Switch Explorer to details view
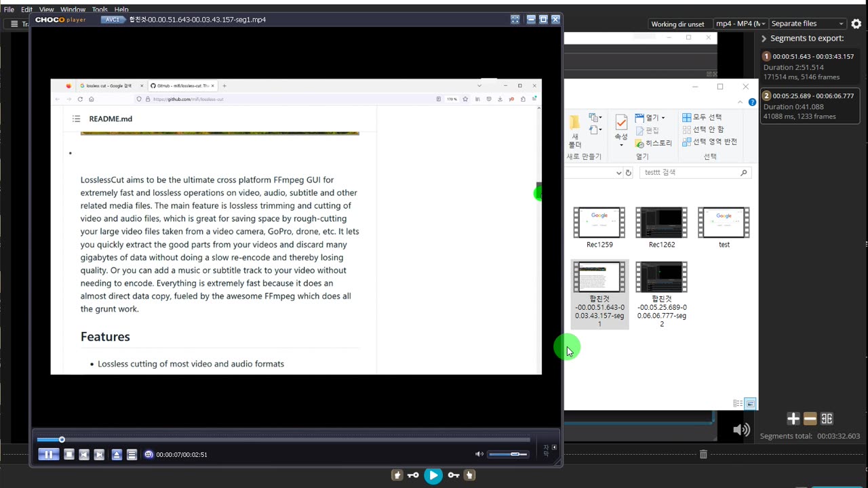 [738, 404]
